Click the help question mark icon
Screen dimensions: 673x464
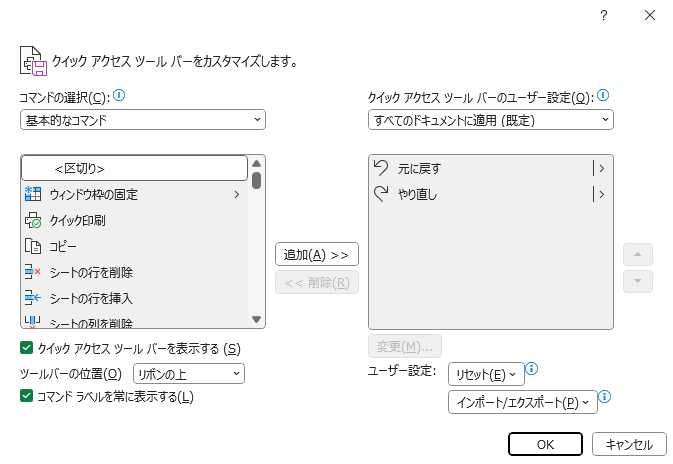click(603, 15)
